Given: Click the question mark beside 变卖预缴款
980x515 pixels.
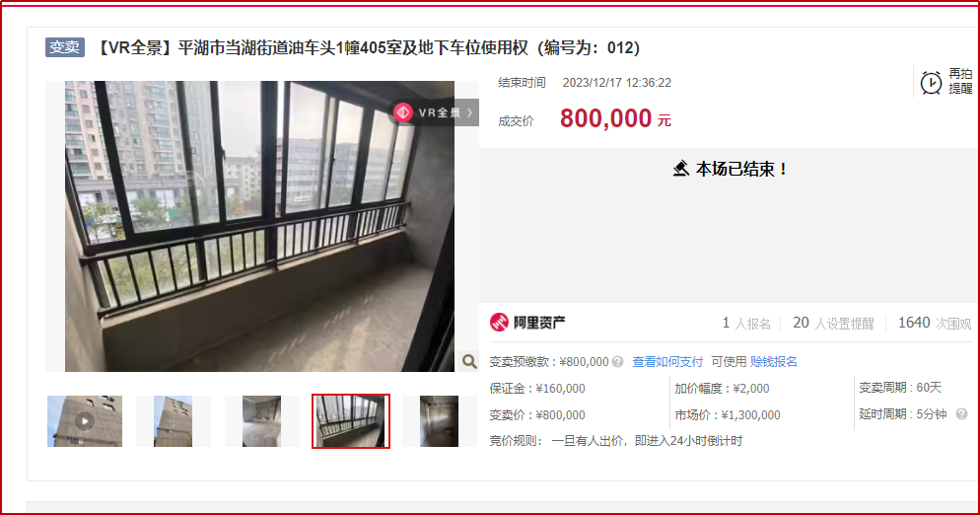Looking at the screenshot, I should click(617, 362).
